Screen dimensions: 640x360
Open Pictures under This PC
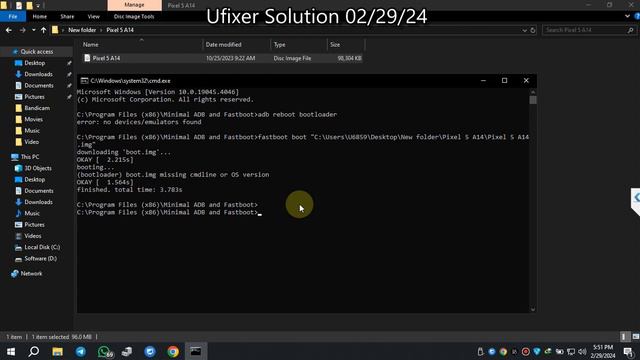pyautogui.click(x=34, y=225)
